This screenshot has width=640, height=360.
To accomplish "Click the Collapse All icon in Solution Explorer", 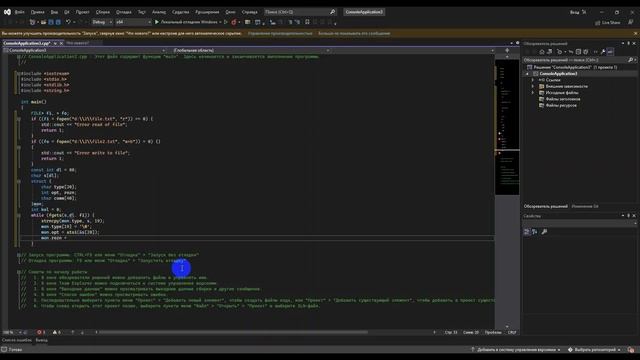I will [x=578, y=52].
